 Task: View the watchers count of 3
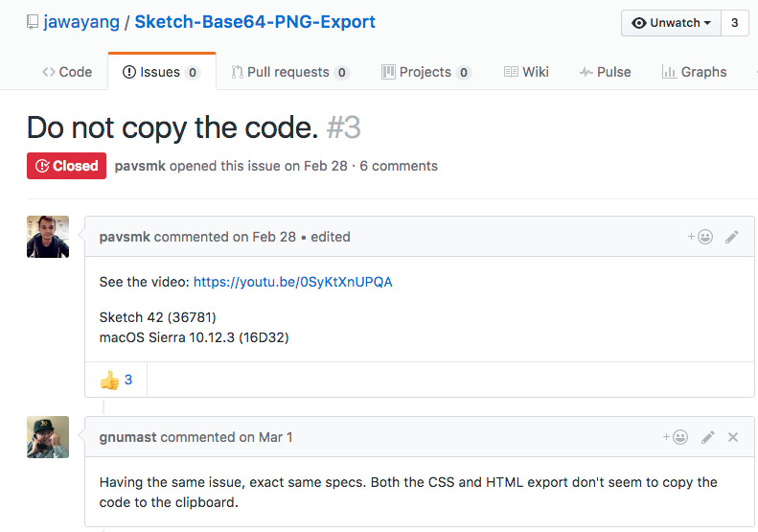pos(735,23)
